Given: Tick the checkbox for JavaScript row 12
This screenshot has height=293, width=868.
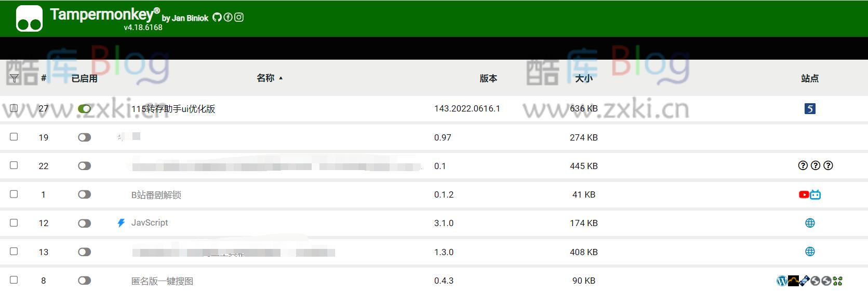Looking at the screenshot, I should 14,222.
